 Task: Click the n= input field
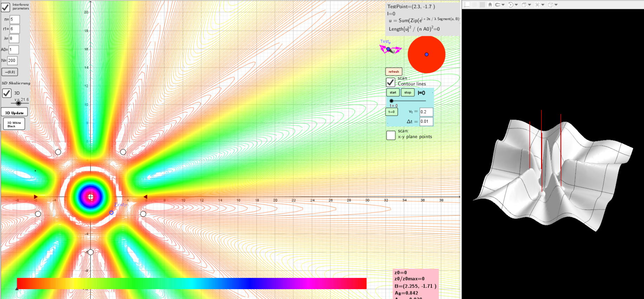[x=15, y=19]
